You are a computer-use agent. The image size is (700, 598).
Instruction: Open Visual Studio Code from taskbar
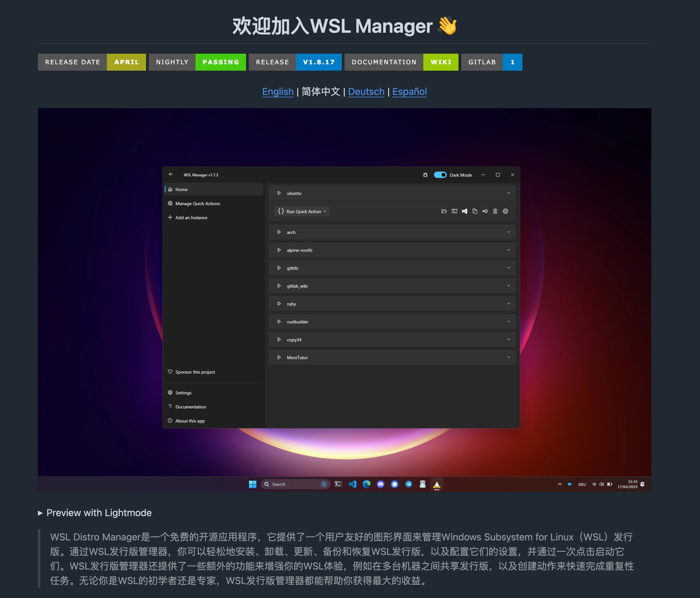[352, 484]
